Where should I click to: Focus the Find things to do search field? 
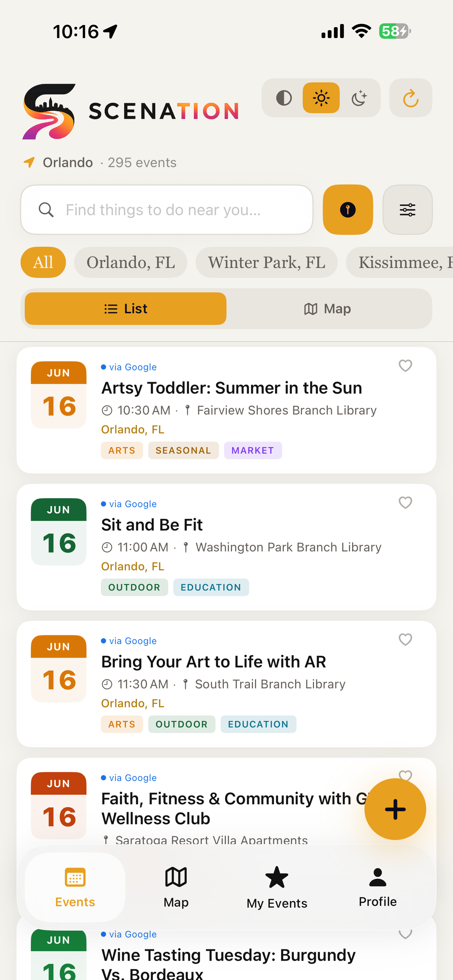tap(167, 210)
